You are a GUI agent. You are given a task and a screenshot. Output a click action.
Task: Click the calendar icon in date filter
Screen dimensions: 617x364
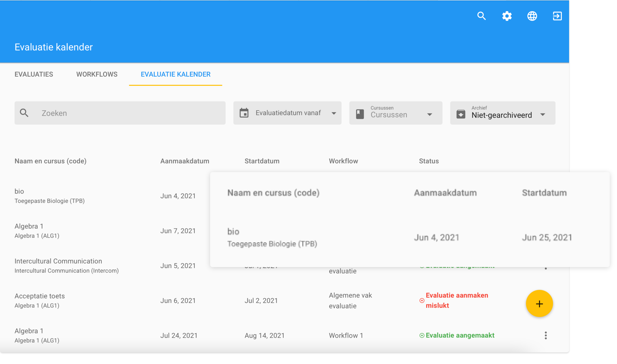click(244, 113)
